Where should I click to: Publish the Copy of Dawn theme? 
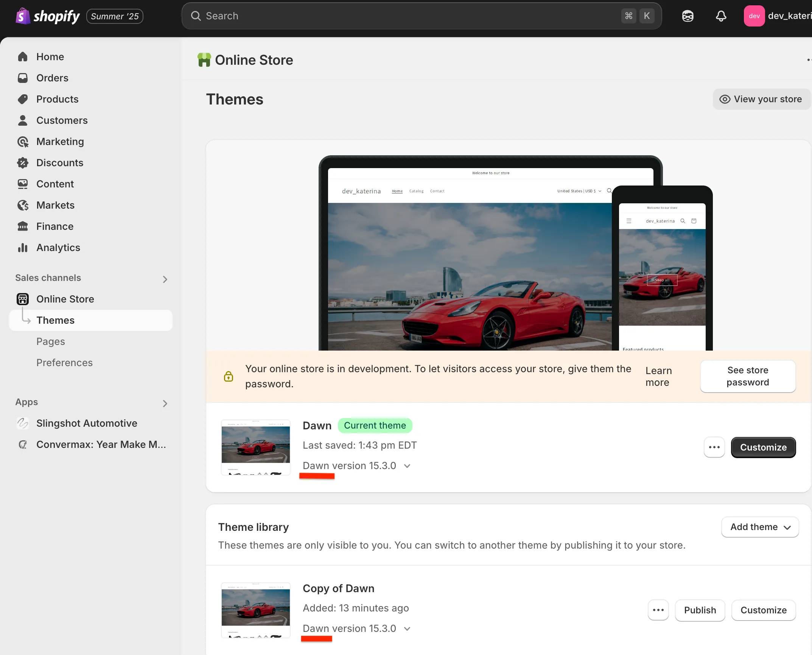700,610
